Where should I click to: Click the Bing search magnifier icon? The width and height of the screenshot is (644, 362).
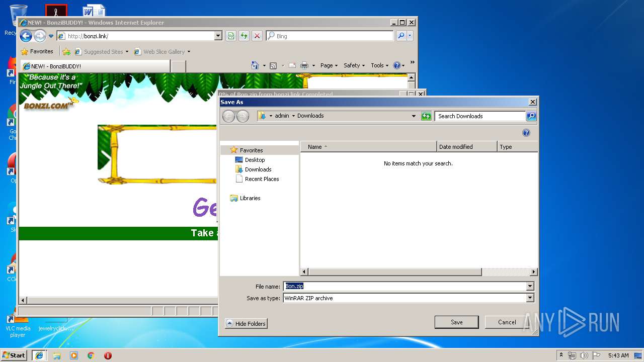coord(400,36)
